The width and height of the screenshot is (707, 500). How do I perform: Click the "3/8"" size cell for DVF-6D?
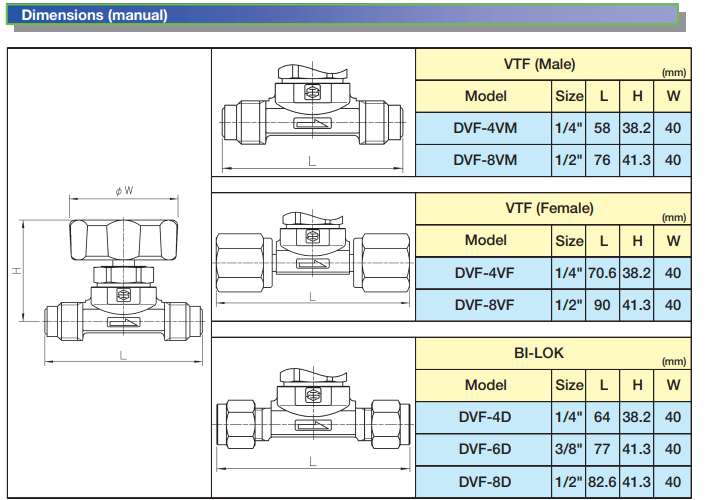point(569,449)
